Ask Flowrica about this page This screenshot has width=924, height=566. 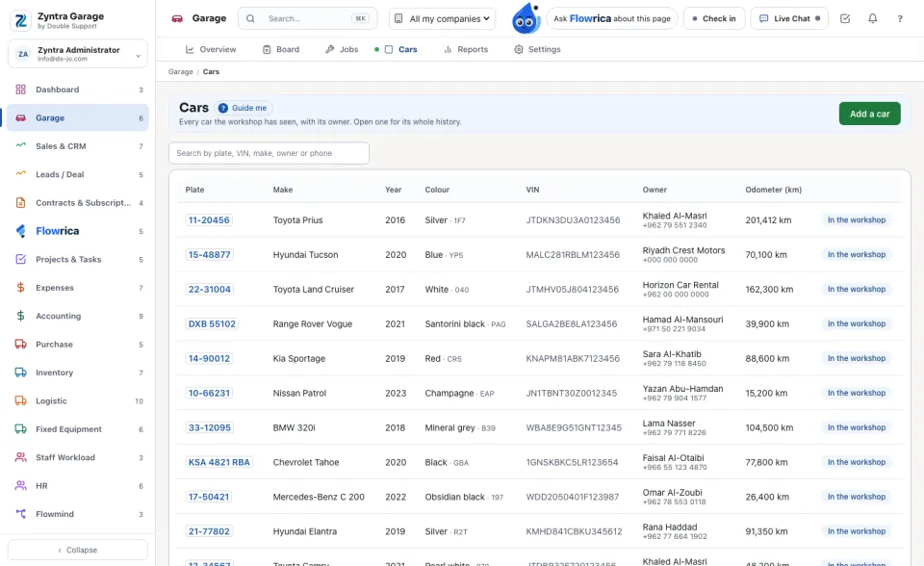[612, 19]
